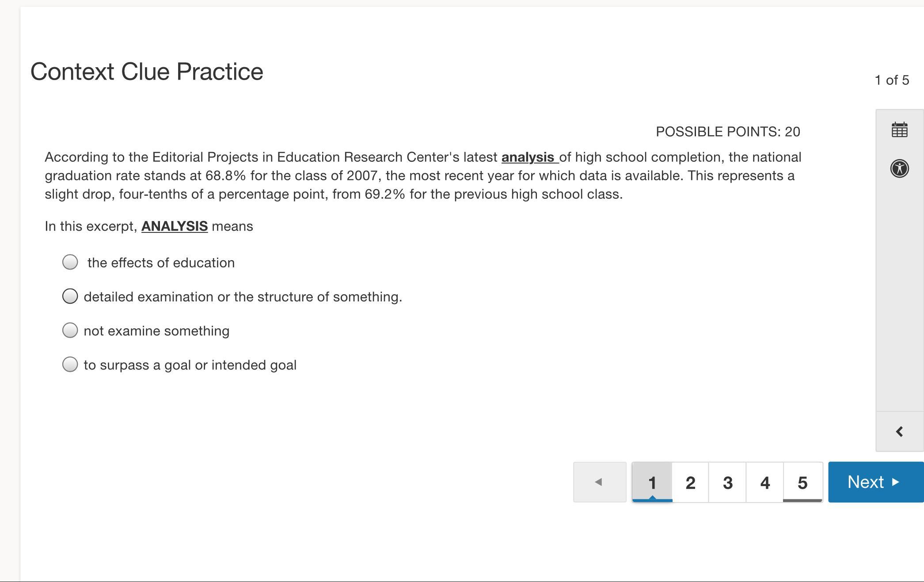Open the calendar tool icon
Screen dimensions: 924x582
(x=899, y=130)
